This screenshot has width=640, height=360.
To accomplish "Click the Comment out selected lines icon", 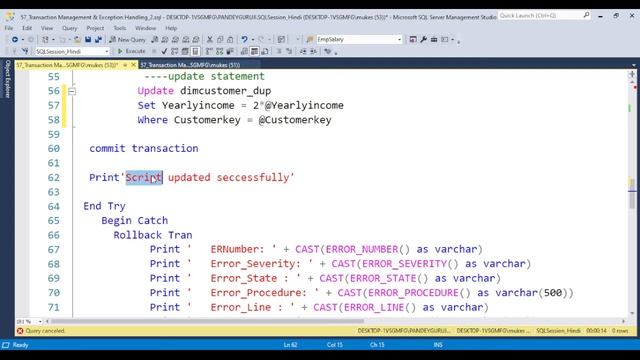I will click(279, 51).
